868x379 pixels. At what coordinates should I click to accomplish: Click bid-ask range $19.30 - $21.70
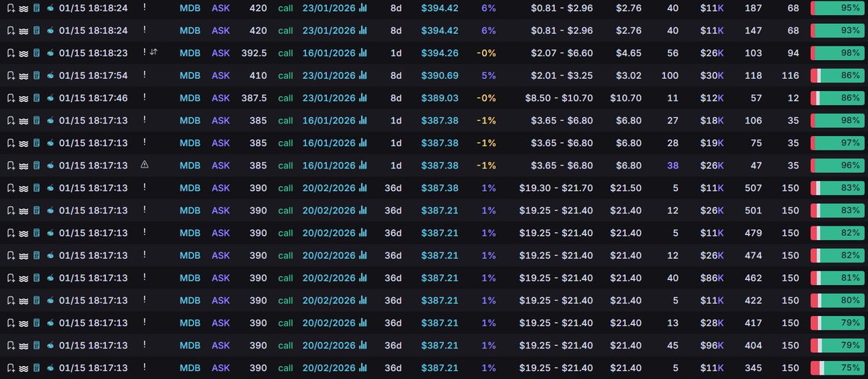click(x=556, y=188)
